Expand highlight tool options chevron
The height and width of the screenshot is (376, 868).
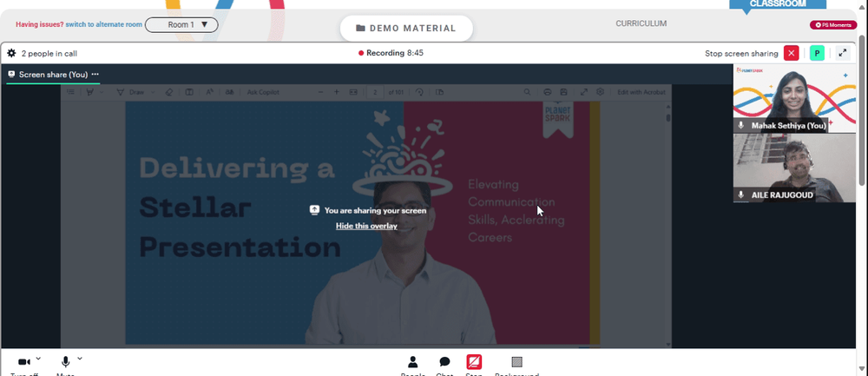(102, 92)
